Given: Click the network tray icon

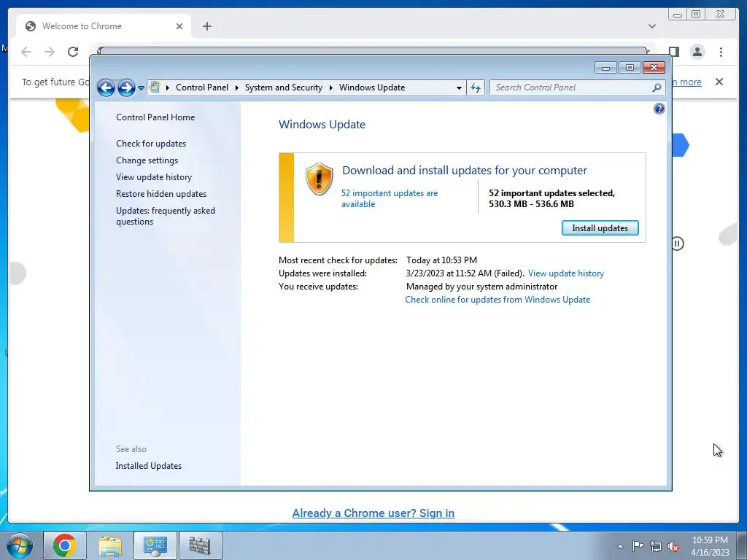Looking at the screenshot, I should [x=656, y=546].
